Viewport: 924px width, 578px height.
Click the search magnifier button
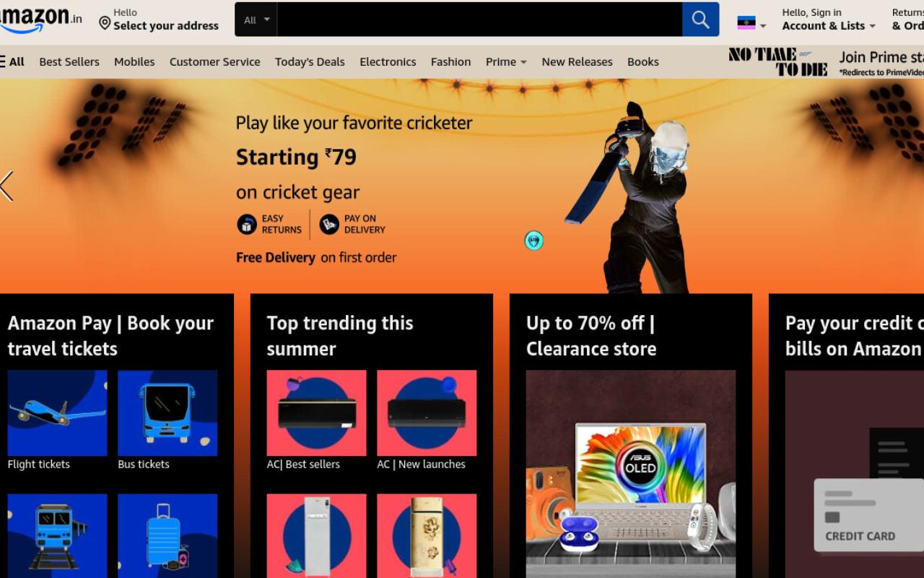click(x=700, y=20)
